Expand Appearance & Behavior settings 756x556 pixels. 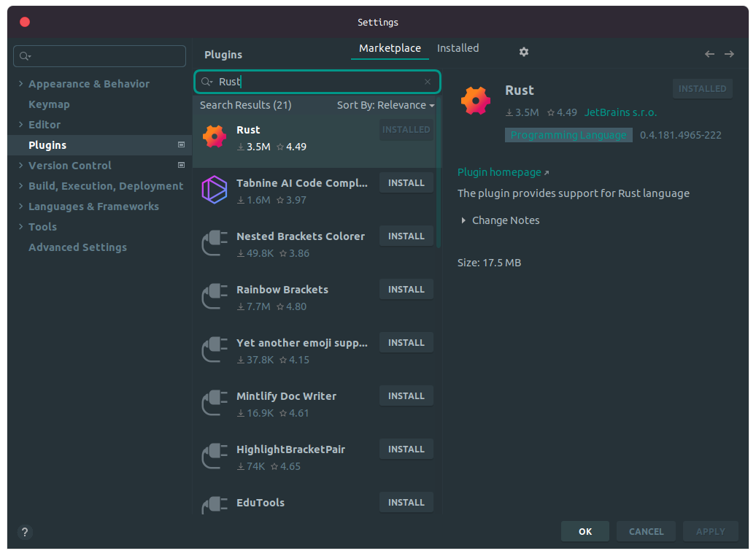(20, 83)
